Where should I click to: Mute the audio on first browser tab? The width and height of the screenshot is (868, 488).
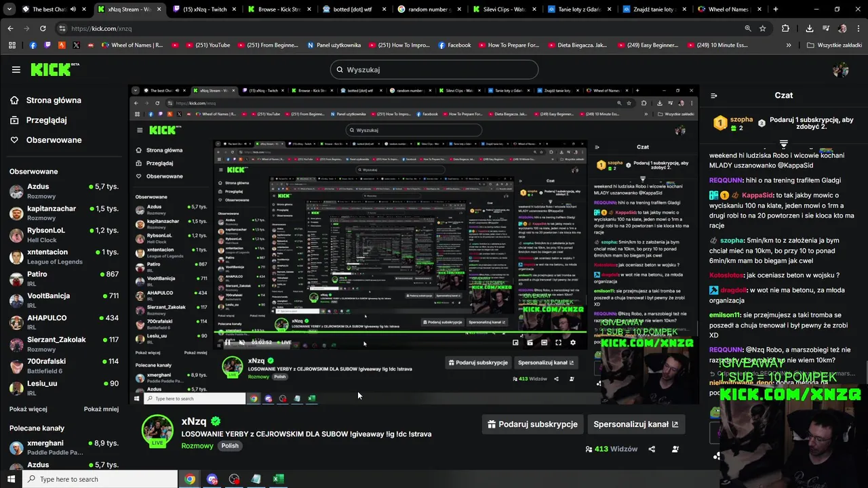[73, 9]
